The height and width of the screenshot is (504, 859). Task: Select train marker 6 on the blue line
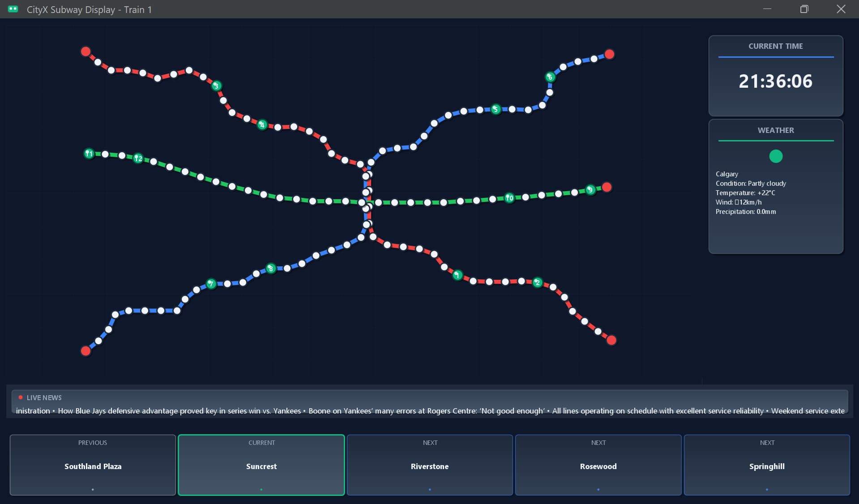tap(550, 77)
